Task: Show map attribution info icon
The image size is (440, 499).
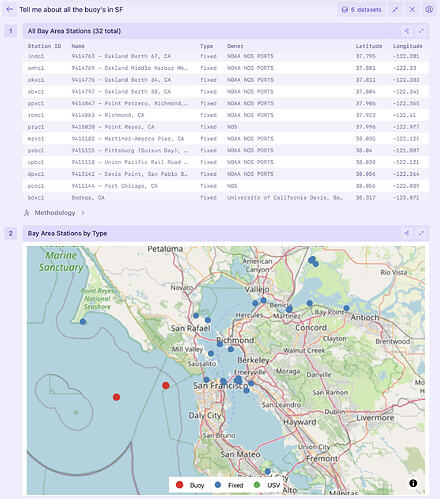Action: (x=413, y=483)
